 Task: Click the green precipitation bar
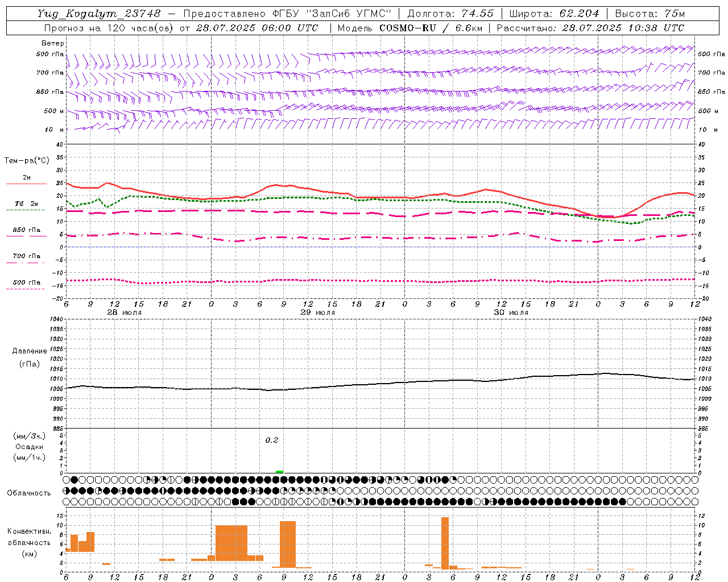pos(279,471)
